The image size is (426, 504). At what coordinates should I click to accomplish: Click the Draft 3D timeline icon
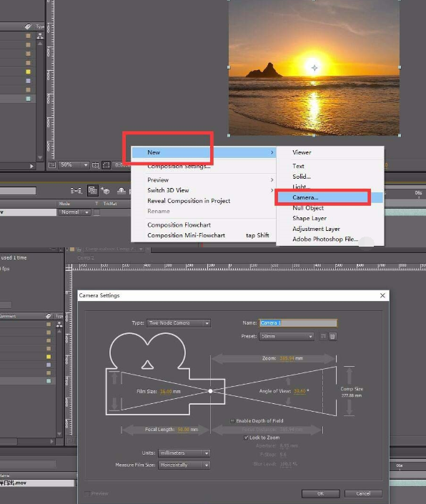point(105,191)
